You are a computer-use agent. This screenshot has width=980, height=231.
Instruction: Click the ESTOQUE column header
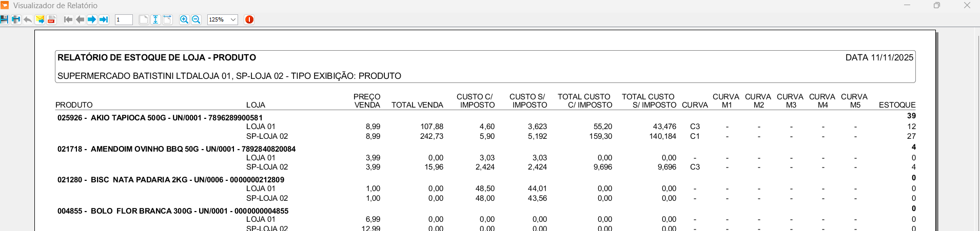pos(897,105)
